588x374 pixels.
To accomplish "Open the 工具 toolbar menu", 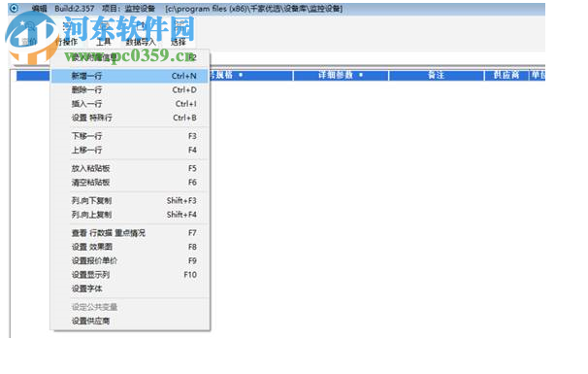I will 104,42.
